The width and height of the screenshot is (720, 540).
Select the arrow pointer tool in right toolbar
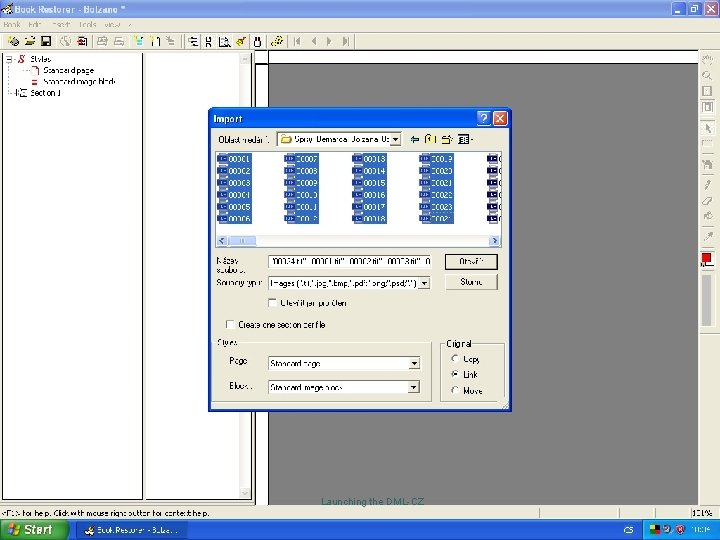coord(707,128)
